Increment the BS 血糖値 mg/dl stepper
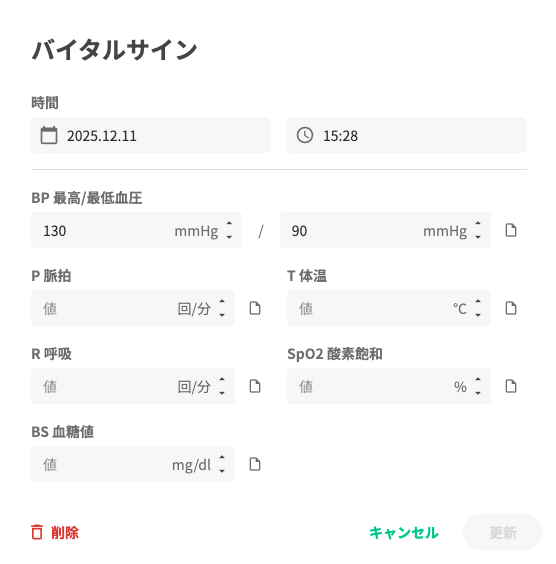The image size is (556, 564). tap(222, 458)
